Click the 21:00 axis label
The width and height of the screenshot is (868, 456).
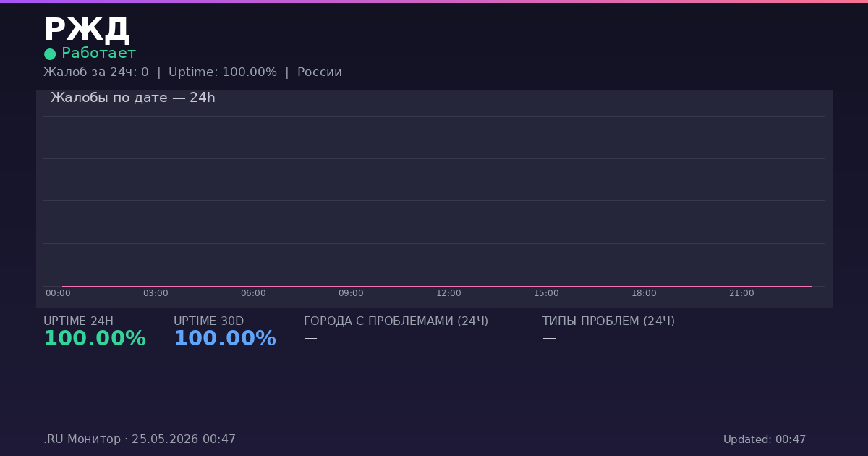741,293
